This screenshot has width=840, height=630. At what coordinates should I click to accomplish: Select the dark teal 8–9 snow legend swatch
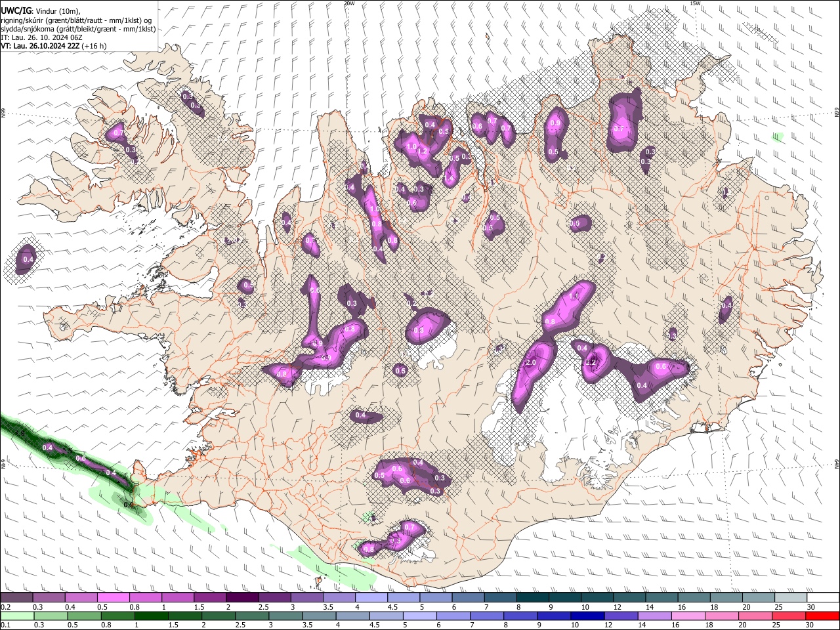pyautogui.click(x=533, y=597)
